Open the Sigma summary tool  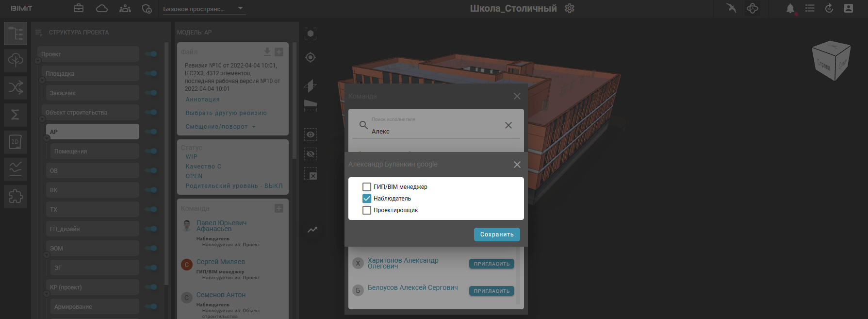pos(16,115)
